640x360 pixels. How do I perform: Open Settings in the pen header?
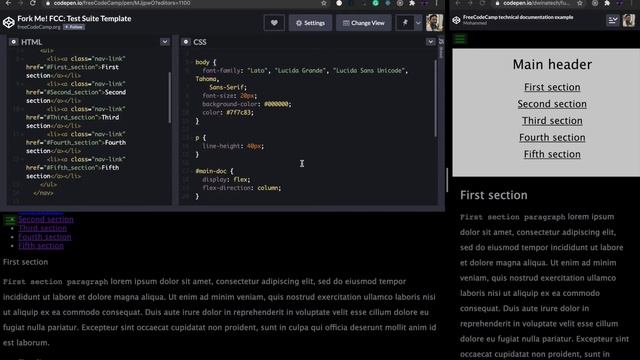tap(310, 23)
